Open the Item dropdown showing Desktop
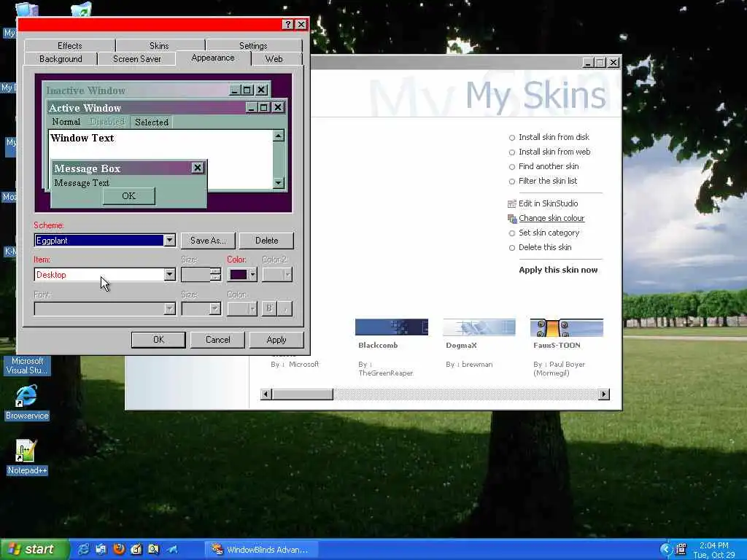 105,275
